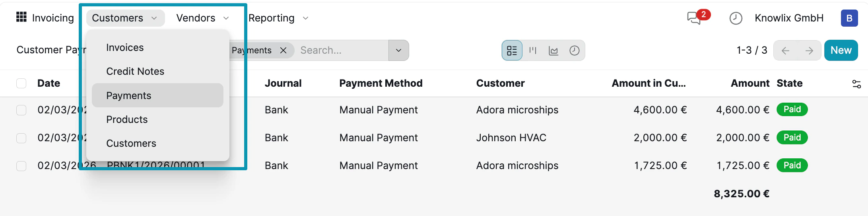
Task: Click the 8,325.00 € total amount
Action: [x=742, y=194]
